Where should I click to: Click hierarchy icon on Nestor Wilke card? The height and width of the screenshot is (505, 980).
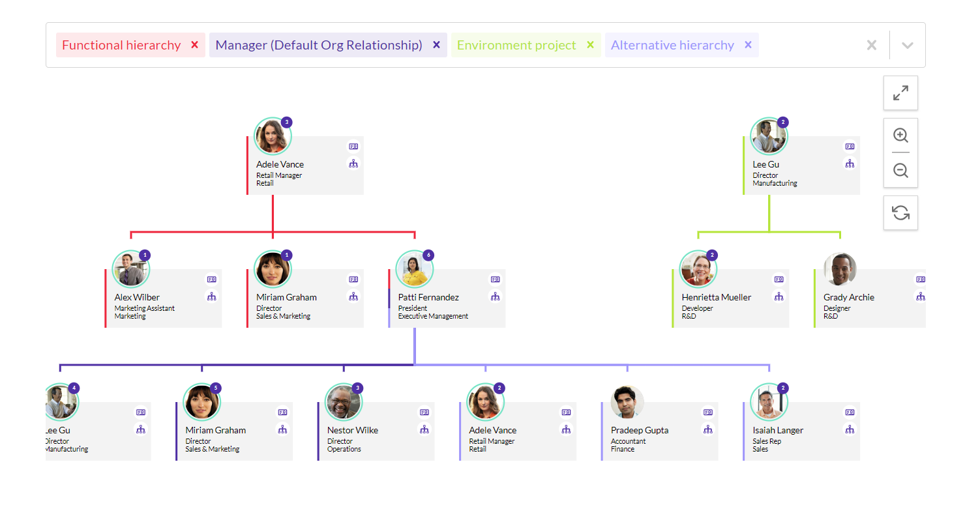(x=424, y=429)
